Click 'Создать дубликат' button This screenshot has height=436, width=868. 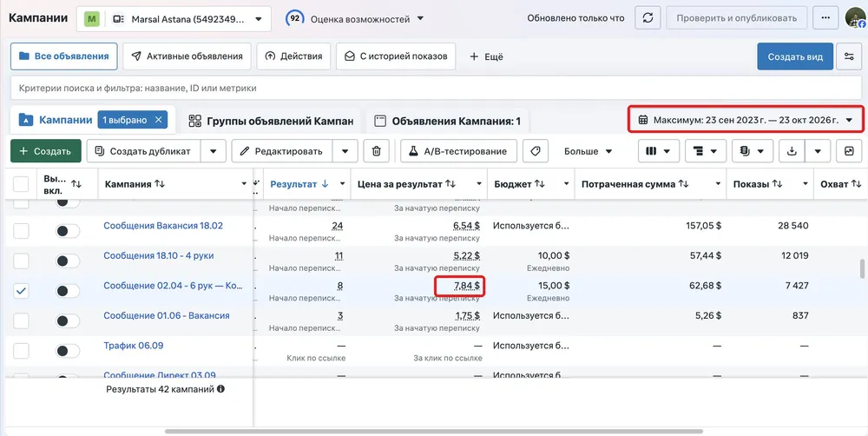[x=144, y=150]
